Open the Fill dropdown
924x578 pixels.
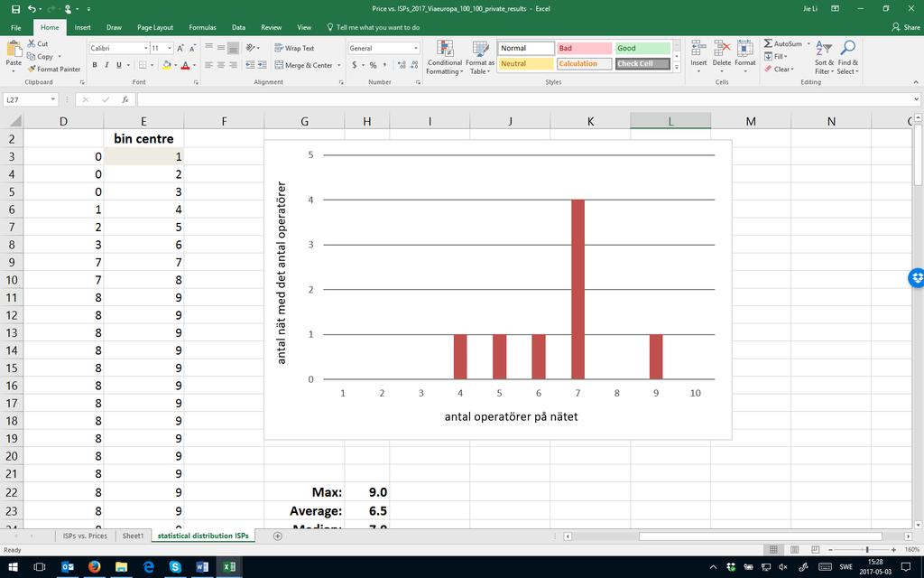tap(775, 57)
